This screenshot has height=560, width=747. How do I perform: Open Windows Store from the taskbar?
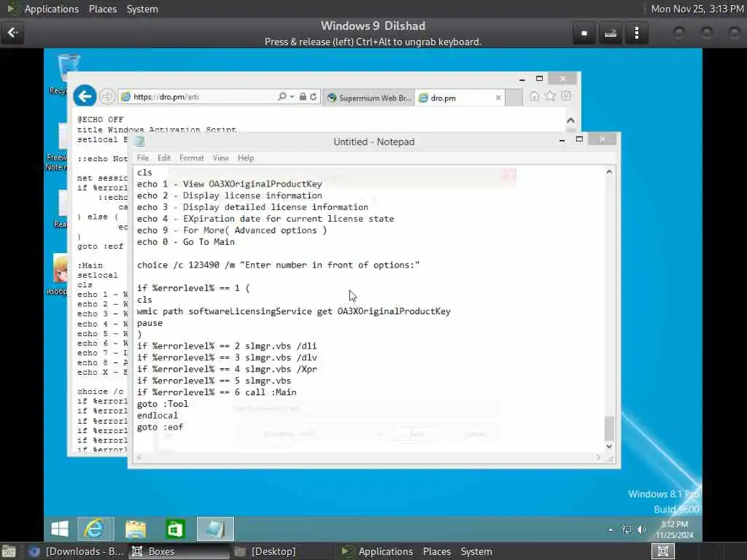[175, 529]
